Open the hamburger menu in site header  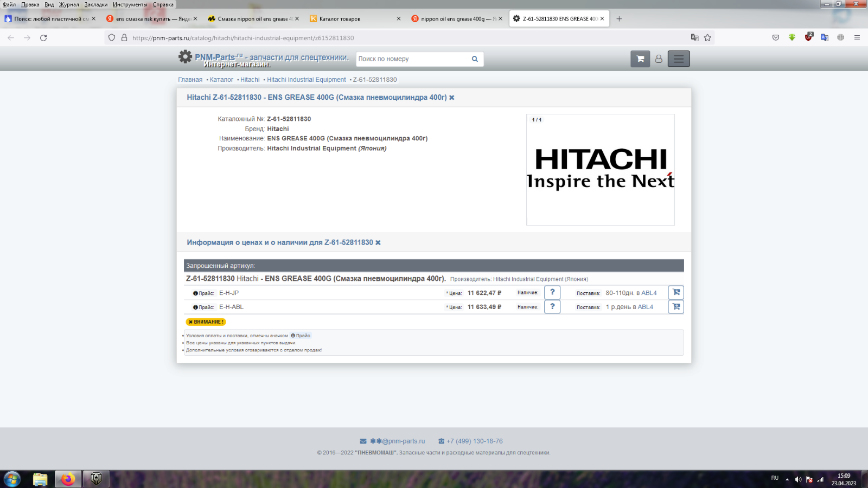[x=679, y=59]
